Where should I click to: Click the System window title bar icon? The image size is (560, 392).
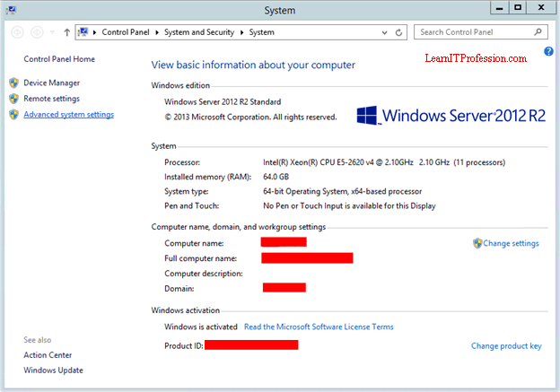11,10
